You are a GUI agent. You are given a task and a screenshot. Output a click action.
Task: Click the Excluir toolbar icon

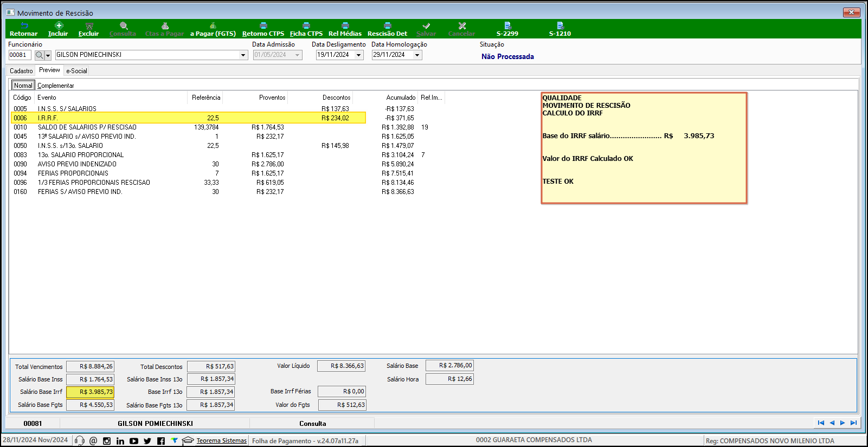pos(89,25)
